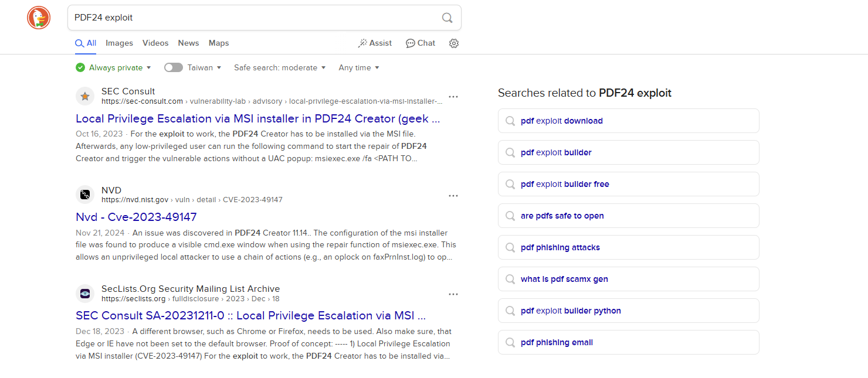Open the Chat button
This screenshot has width=868, height=378.
pos(421,43)
